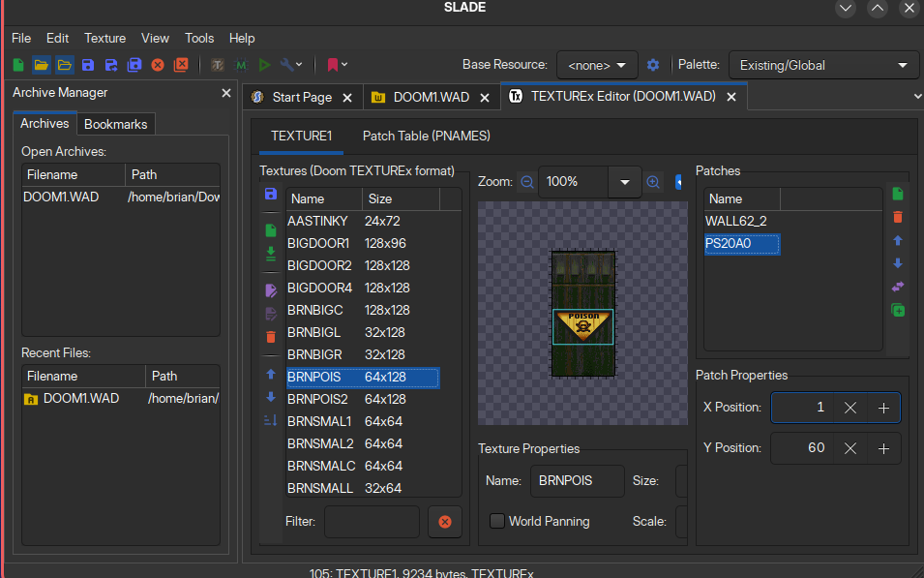Select the WALL62_2 patch

click(x=742, y=221)
